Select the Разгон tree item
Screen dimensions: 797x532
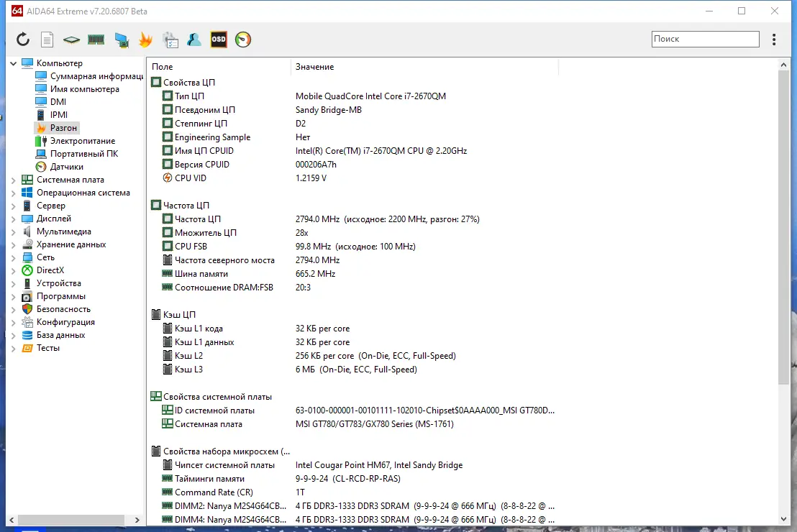(63, 128)
